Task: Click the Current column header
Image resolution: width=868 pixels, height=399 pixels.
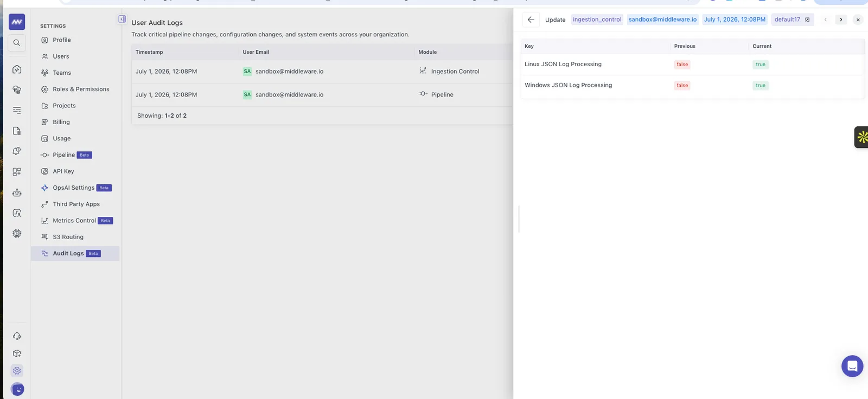Action: [762, 46]
